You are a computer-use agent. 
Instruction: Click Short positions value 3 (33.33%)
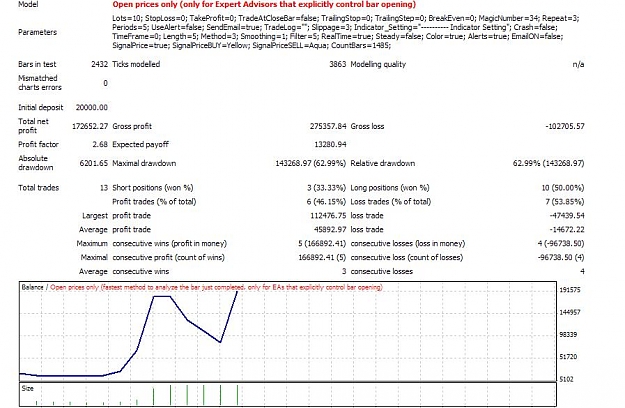click(326, 188)
